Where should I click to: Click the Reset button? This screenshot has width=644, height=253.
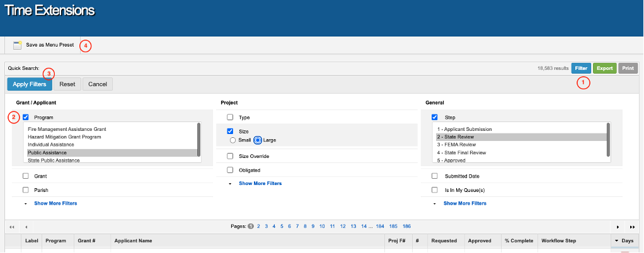[x=67, y=84]
